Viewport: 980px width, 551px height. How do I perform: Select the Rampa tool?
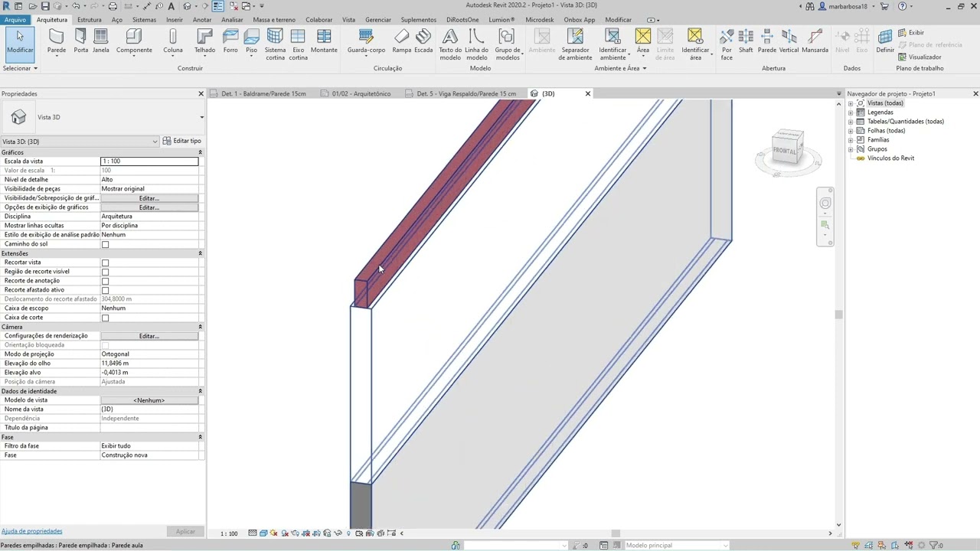402,41
